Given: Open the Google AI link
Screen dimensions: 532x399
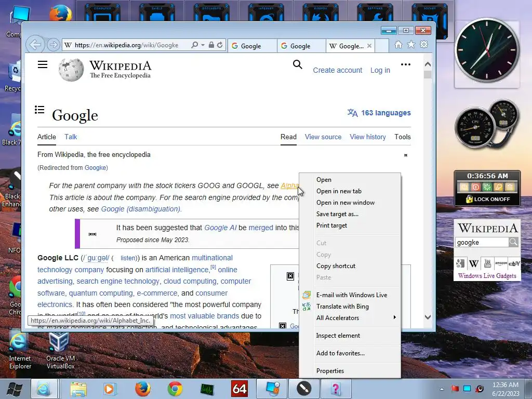Looking at the screenshot, I should pyautogui.click(x=220, y=228).
